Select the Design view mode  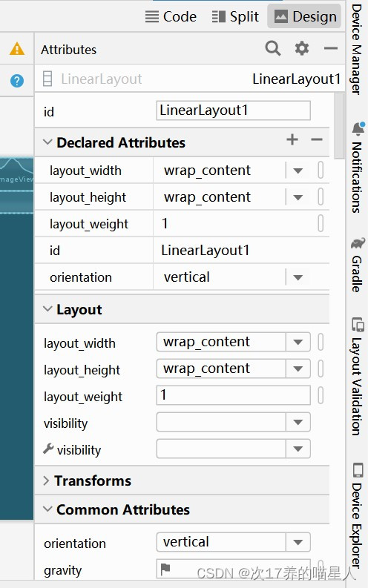tap(305, 16)
